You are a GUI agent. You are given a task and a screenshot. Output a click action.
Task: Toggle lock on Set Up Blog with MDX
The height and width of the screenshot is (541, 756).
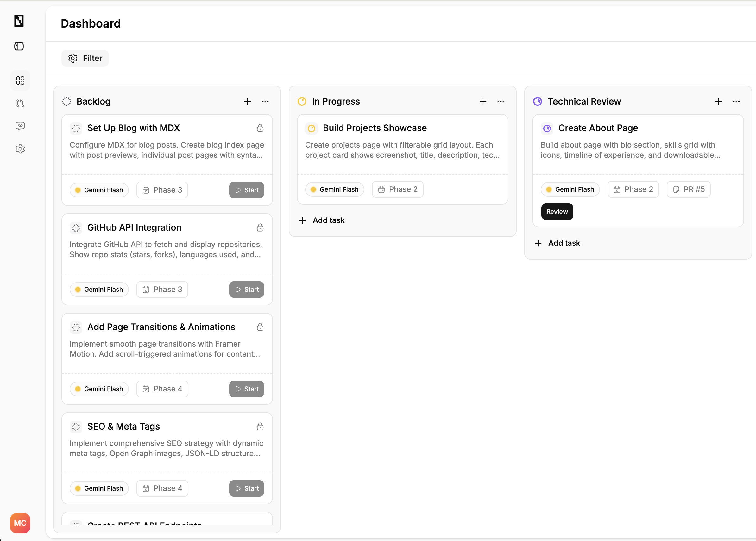click(x=260, y=128)
